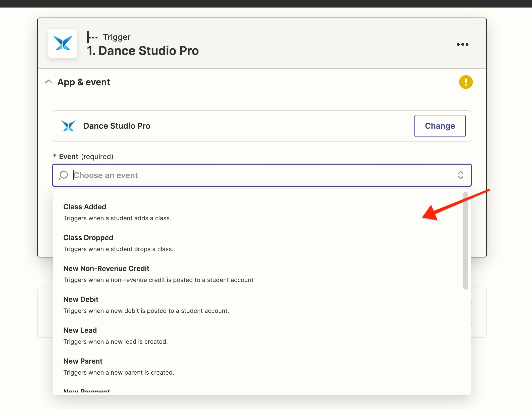Click 'Triggers when a new debit is posted' text

tap(146, 311)
